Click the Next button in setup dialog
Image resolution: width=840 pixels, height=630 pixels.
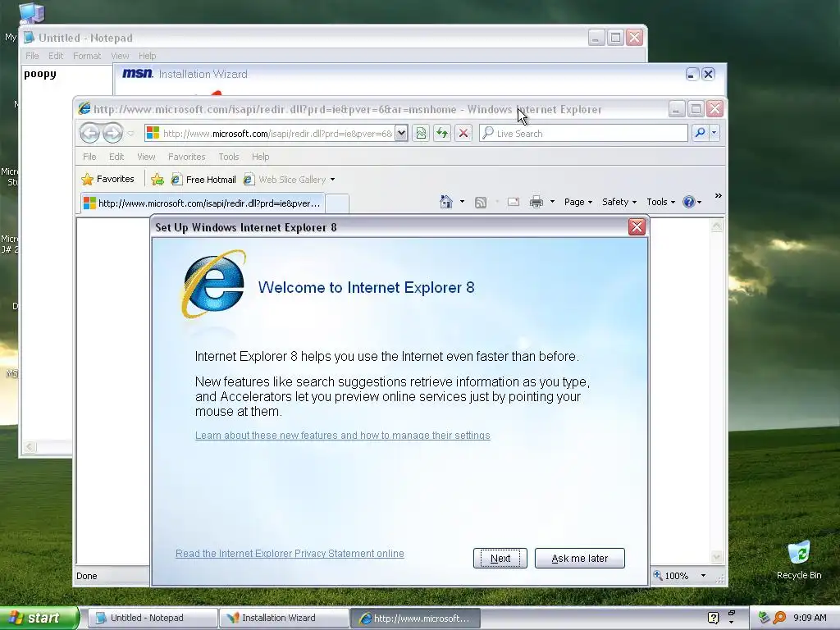tap(500, 558)
